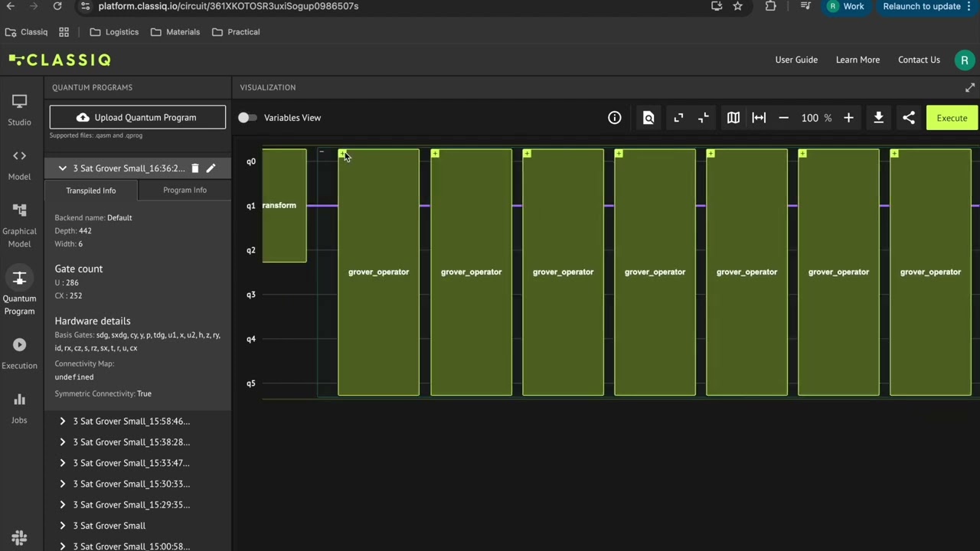This screenshot has width=980, height=551.
Task: Bookmark this page with the star icon
Action: (x=737, y=6)
